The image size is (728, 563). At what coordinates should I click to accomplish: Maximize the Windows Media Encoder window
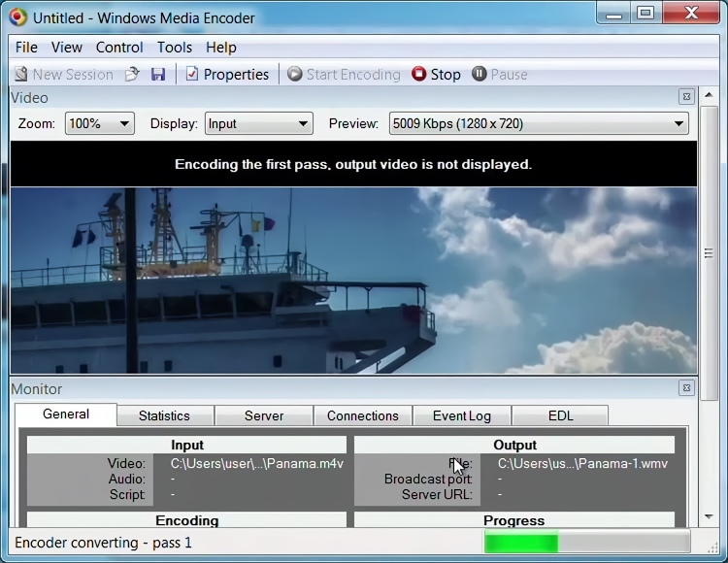[645, 14]
